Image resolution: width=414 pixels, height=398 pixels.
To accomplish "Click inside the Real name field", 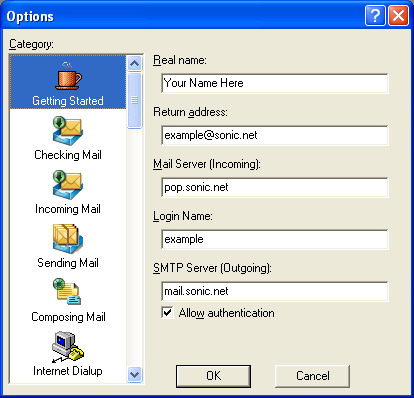I will 275,83.
